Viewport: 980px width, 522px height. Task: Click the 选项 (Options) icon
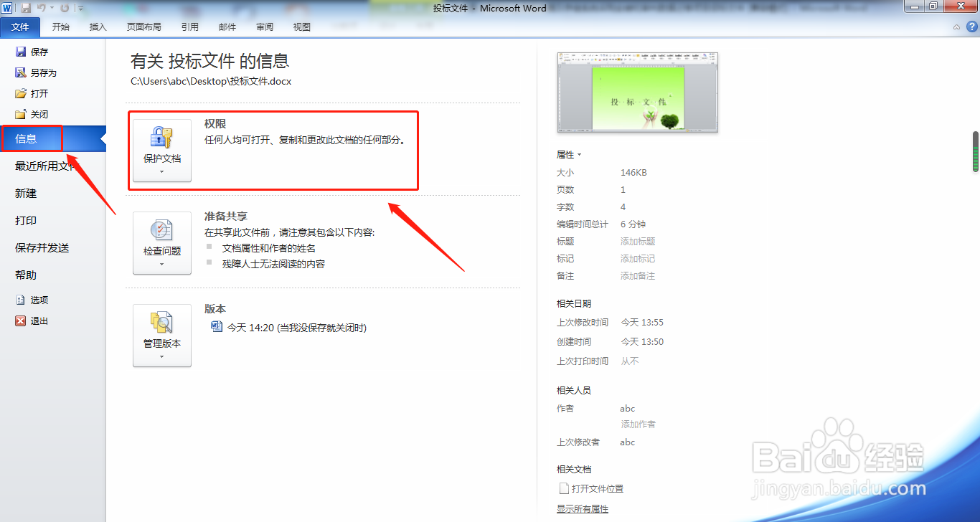(x=21, y=300)
